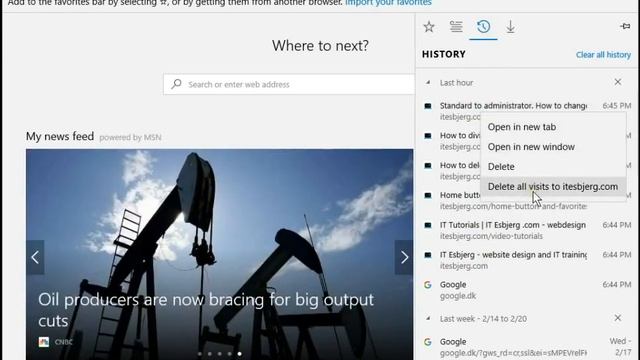The height and width of the screenshot is (360, 640).
Task: Click the favicon beside Standard to administrator
Action: pos(428,106)
